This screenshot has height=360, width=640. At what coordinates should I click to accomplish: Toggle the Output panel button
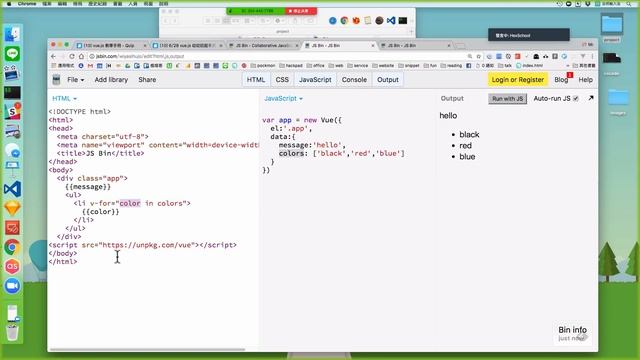pyautogui.click(x=388, y=80)
